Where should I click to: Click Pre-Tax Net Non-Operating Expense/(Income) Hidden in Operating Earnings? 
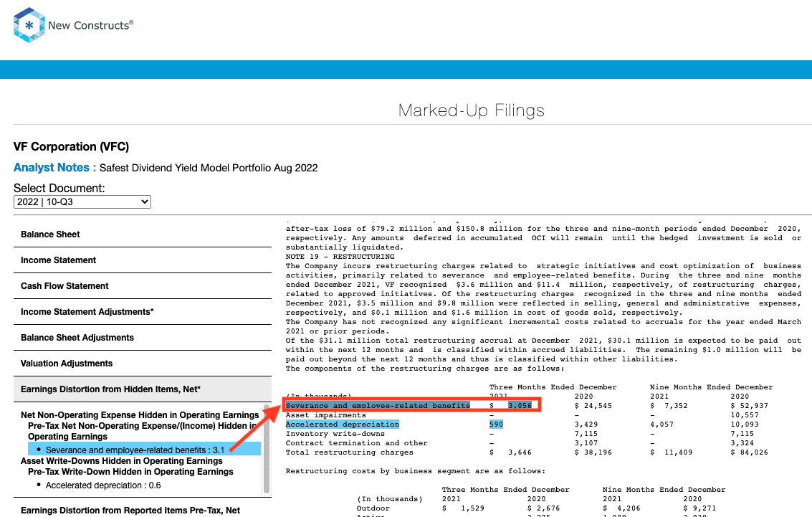[x=143, y=431]
